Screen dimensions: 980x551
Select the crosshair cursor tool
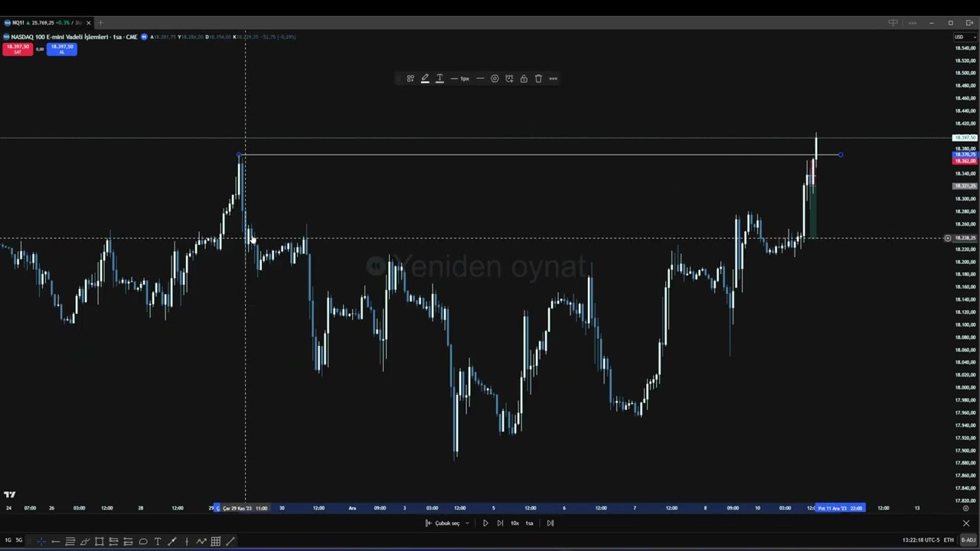pos(41,542)
